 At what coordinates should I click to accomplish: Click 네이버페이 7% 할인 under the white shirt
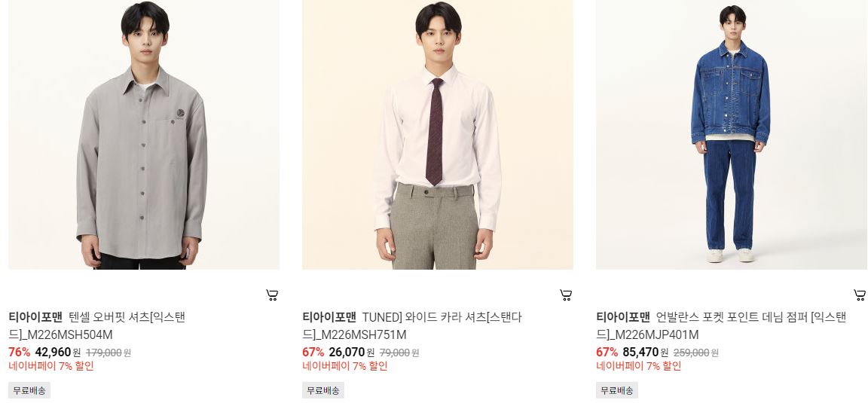point(345,366)
